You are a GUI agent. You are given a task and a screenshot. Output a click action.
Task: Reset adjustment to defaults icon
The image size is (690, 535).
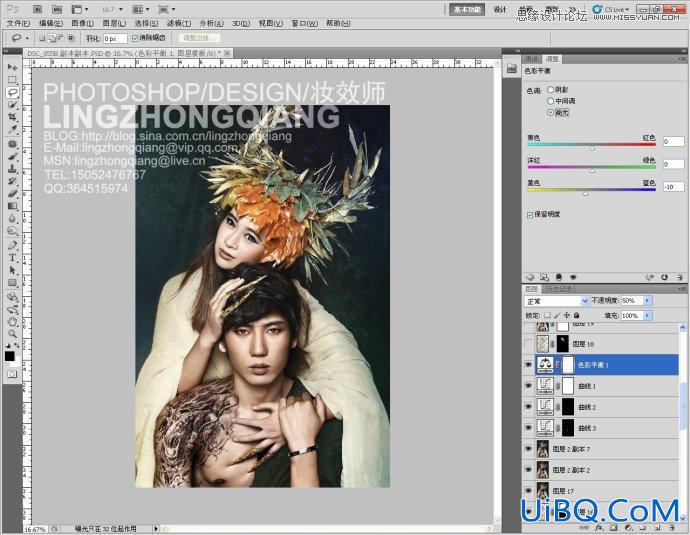(664, 277)
